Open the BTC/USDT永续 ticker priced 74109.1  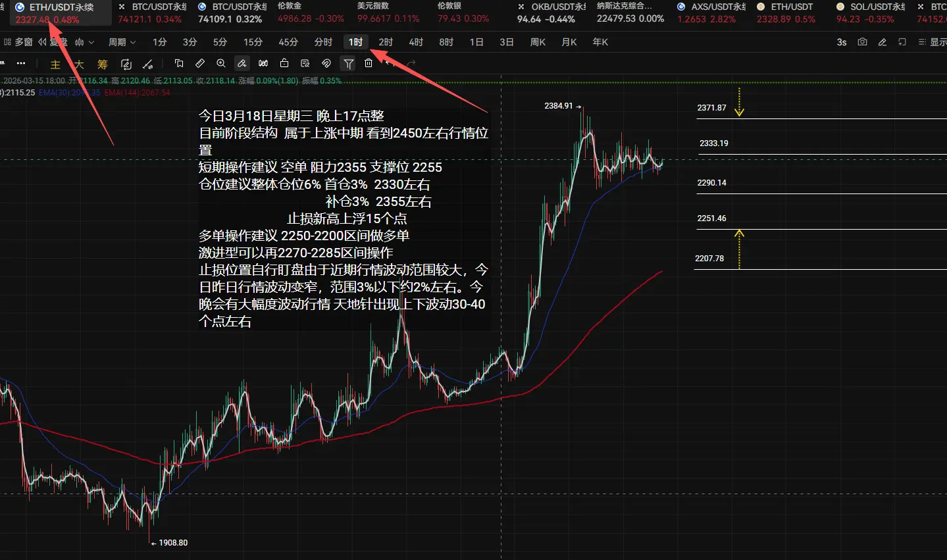[x=232, y=13]
